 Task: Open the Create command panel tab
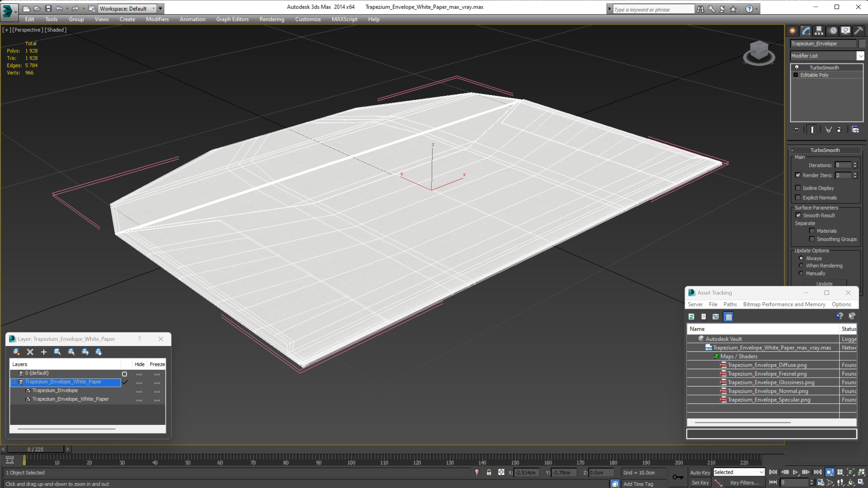pyautogui.click(x=793, y=31)
